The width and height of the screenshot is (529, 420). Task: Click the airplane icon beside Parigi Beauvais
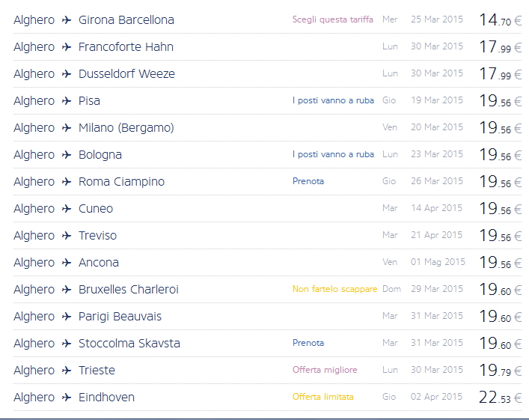tap(67, 317)
